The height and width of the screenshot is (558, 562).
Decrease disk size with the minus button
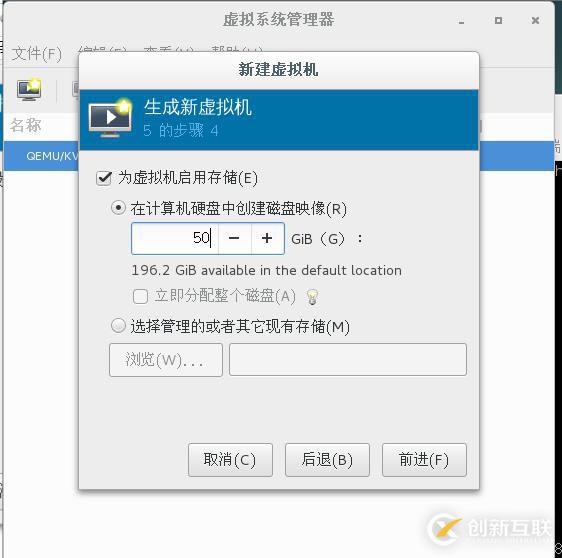pos(234,238)
